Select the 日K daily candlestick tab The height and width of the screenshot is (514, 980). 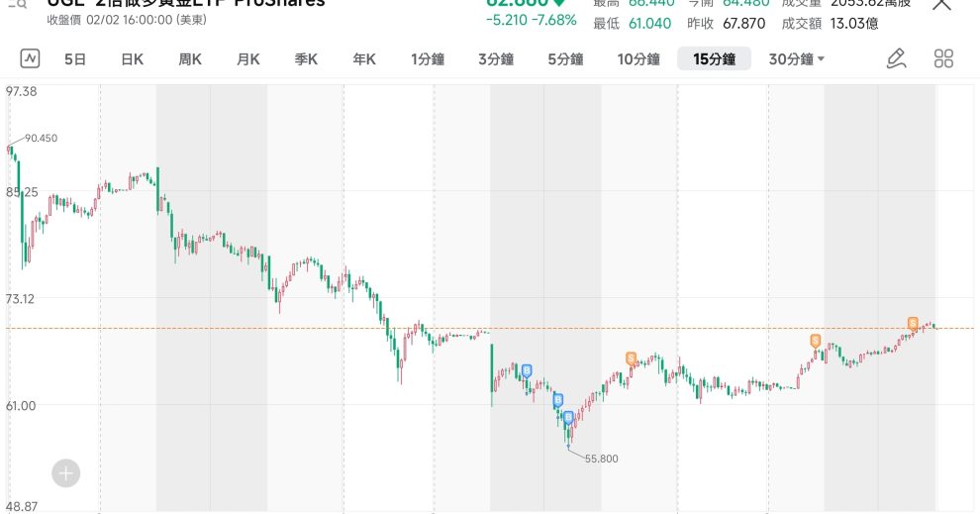132,59
